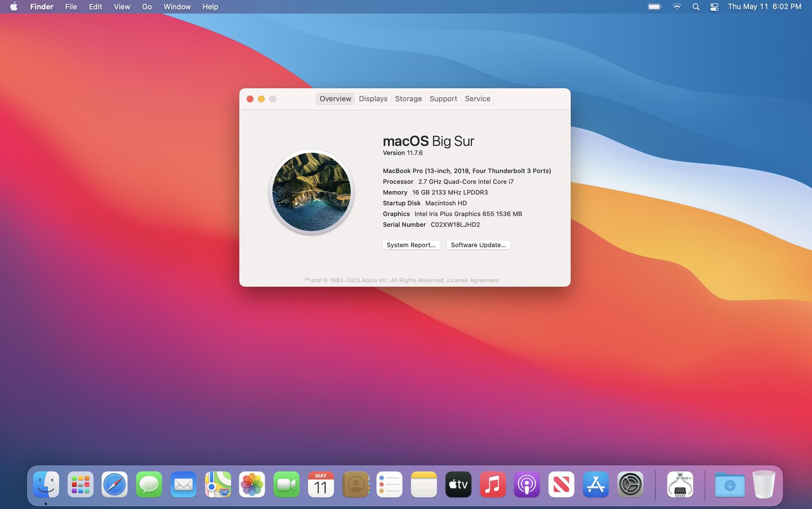Click the Wi-Fi status icon

[x=677, y=7]
